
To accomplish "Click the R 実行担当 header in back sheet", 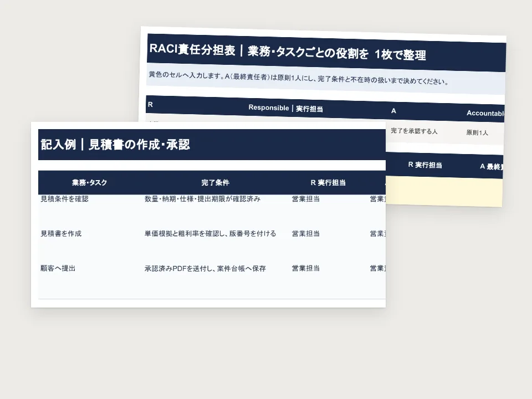I will point(425,165).
